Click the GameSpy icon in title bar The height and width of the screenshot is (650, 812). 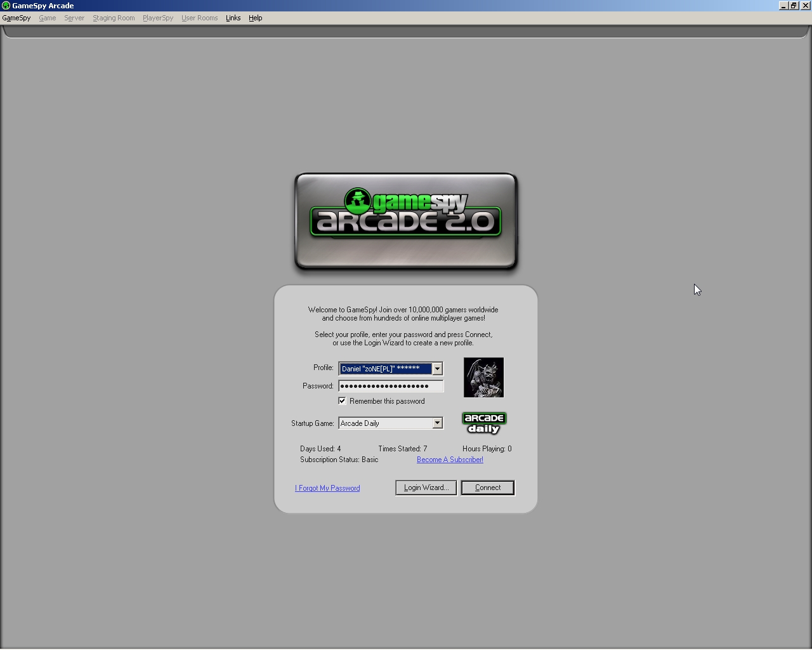point(6,6)
